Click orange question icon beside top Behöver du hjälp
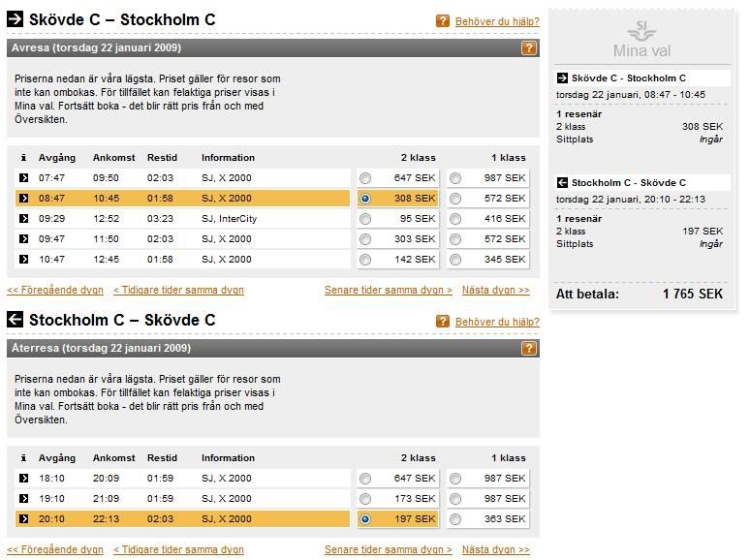Screen dimensions: 750x560 [443, 21]
